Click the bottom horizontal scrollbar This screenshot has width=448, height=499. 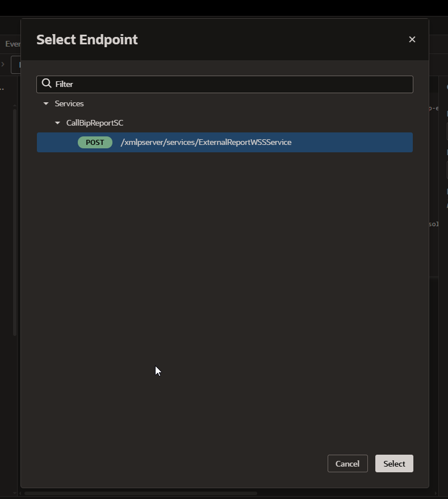(x=141, y=493)
